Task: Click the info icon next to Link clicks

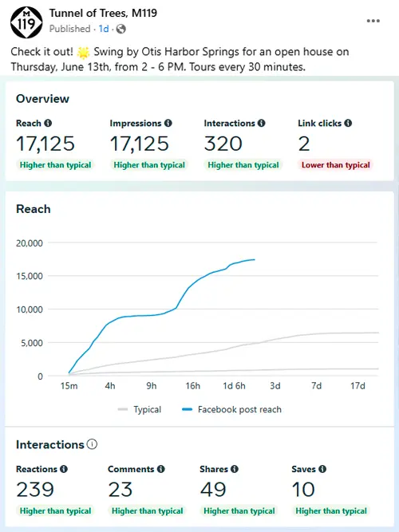Action: coord(348,123)
